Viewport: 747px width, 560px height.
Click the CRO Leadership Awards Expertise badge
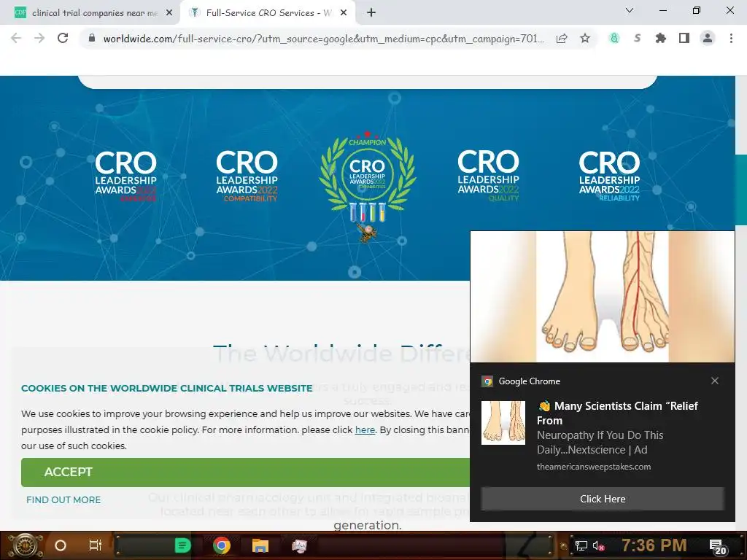coord(125,176)
